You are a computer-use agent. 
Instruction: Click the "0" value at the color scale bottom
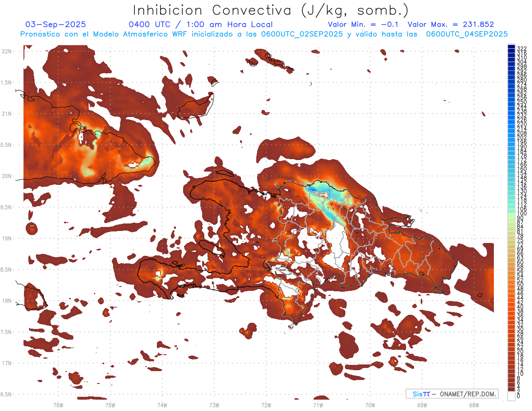tap(518, 395)
